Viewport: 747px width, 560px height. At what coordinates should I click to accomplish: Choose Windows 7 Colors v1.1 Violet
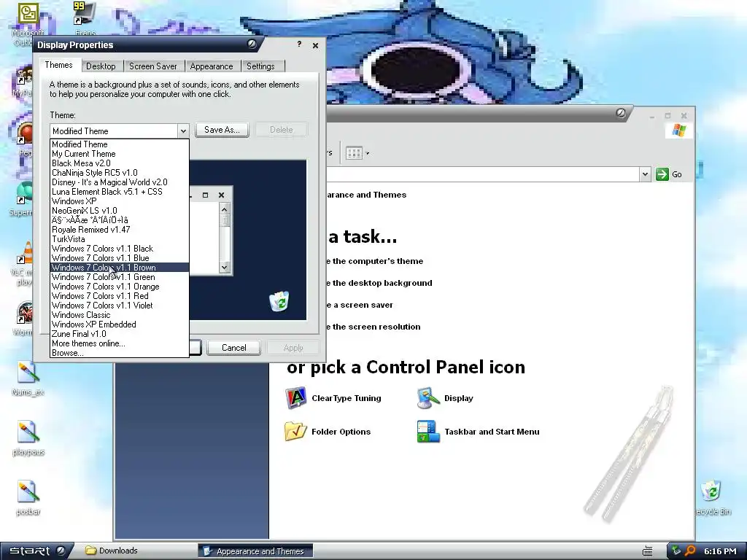pos(120,306)
